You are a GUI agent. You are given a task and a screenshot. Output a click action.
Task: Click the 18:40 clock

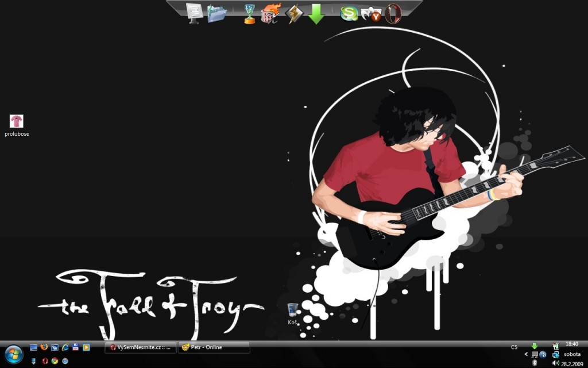tap(572, 344)
